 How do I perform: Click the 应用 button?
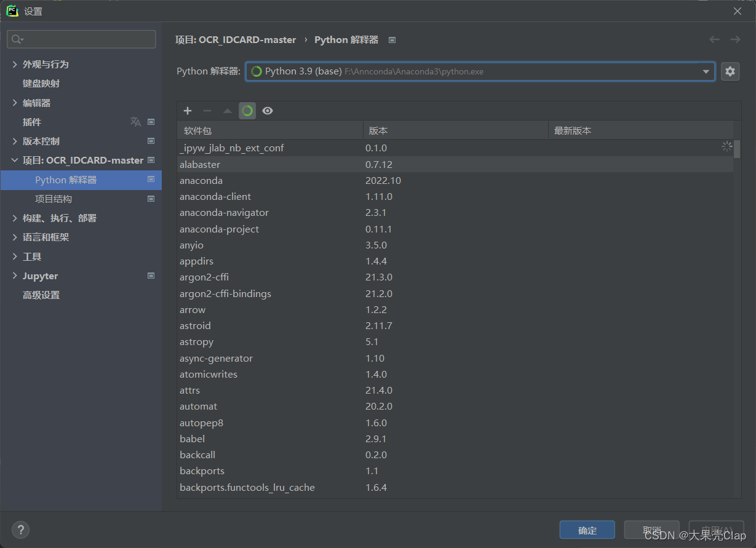click(x=717, y=530)
